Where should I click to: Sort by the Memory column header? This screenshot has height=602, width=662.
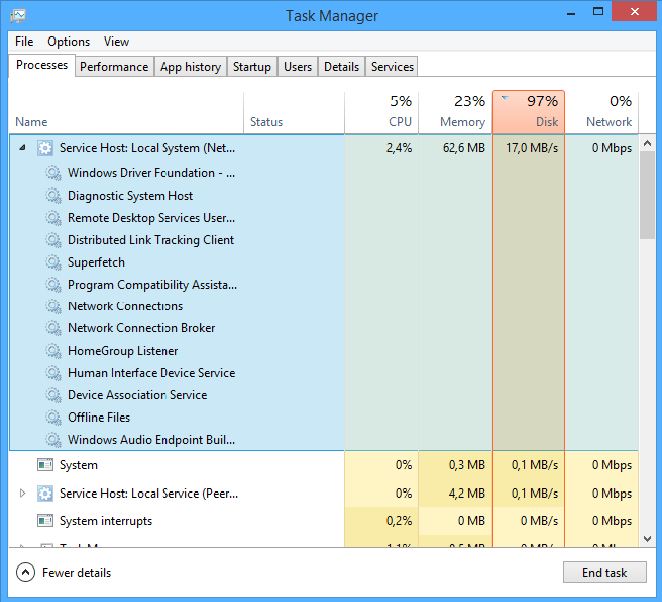coord(455,112)
